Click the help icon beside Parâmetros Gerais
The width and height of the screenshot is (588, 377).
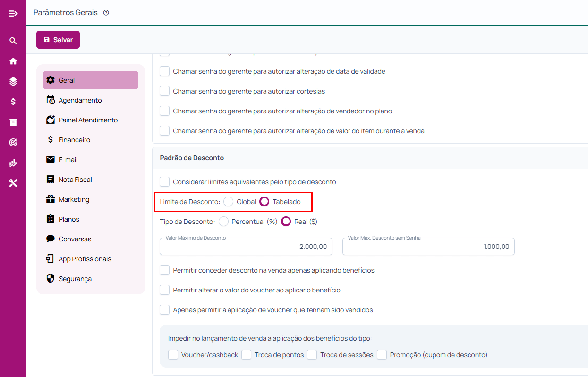[x=106, y=13]
